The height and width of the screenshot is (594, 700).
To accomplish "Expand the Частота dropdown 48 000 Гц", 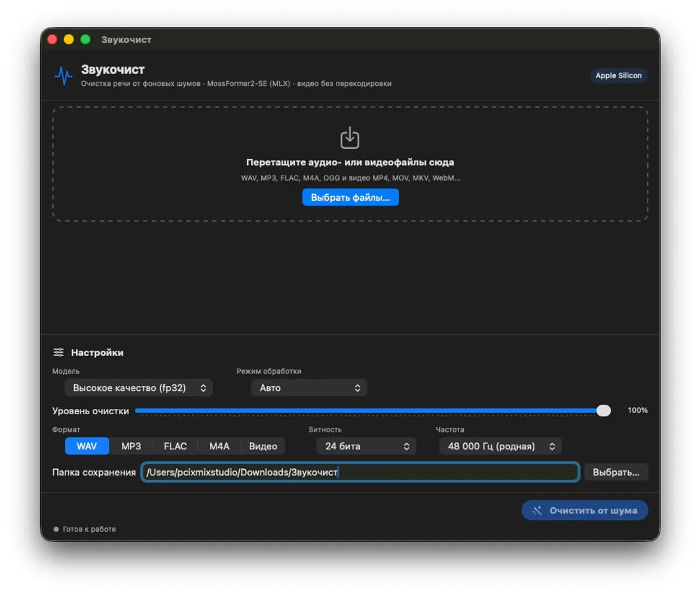I will point(501,446).
